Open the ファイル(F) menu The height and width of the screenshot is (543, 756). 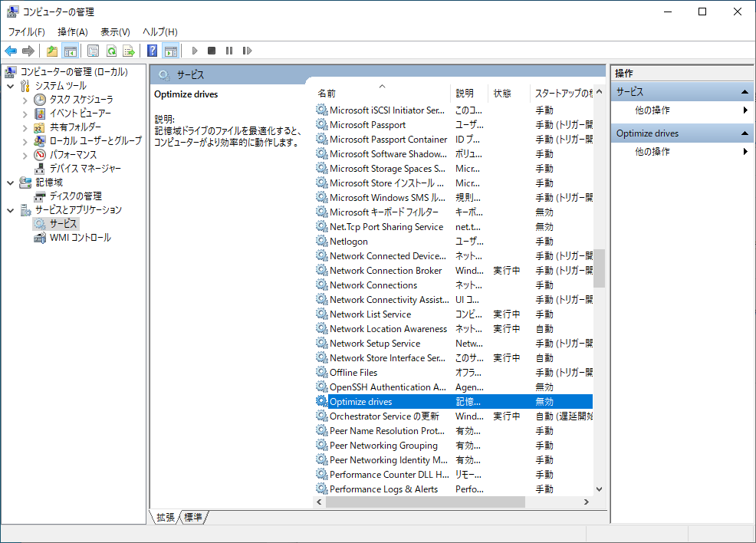point(27,31)
